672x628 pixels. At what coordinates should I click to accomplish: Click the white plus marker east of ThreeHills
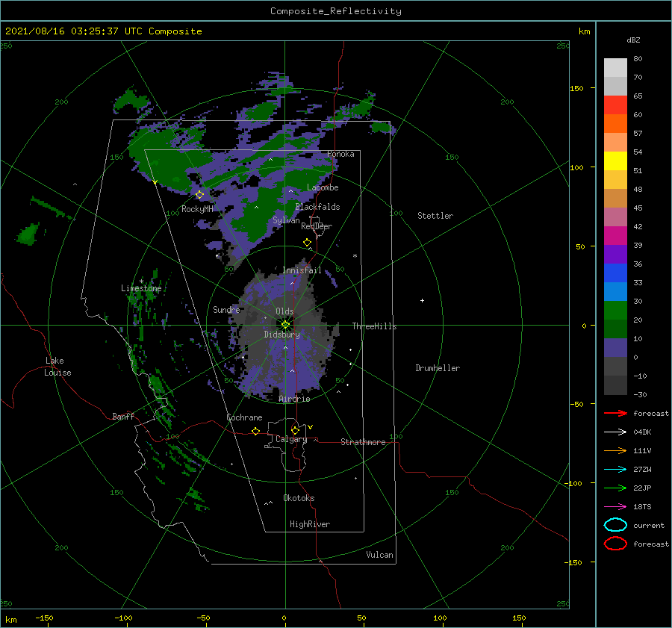point(422,300)
